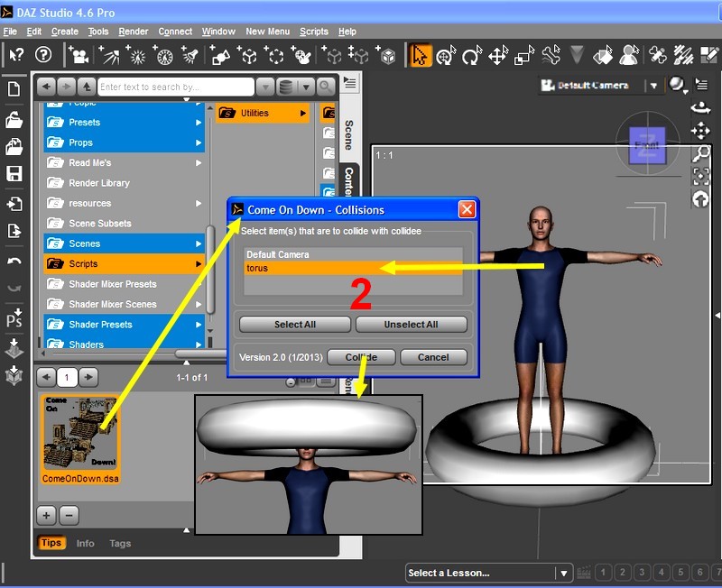Open the Window menu
The width and height of the screenshot is (722, 588).
coord(218,32)
